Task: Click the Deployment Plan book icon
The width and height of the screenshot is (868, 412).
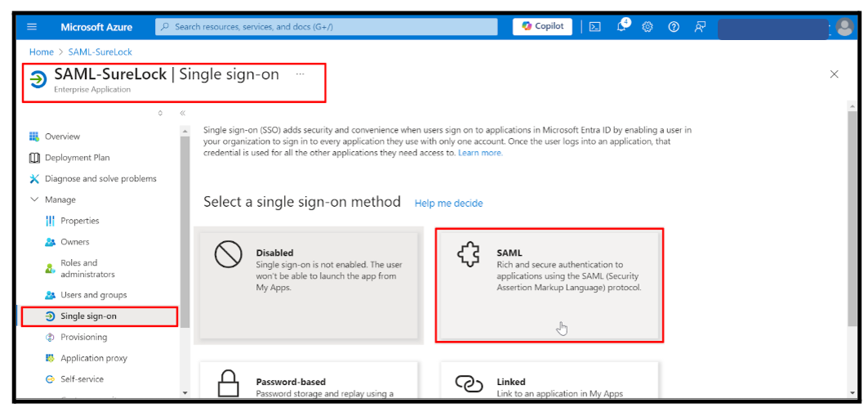Action: coord(34,158)
